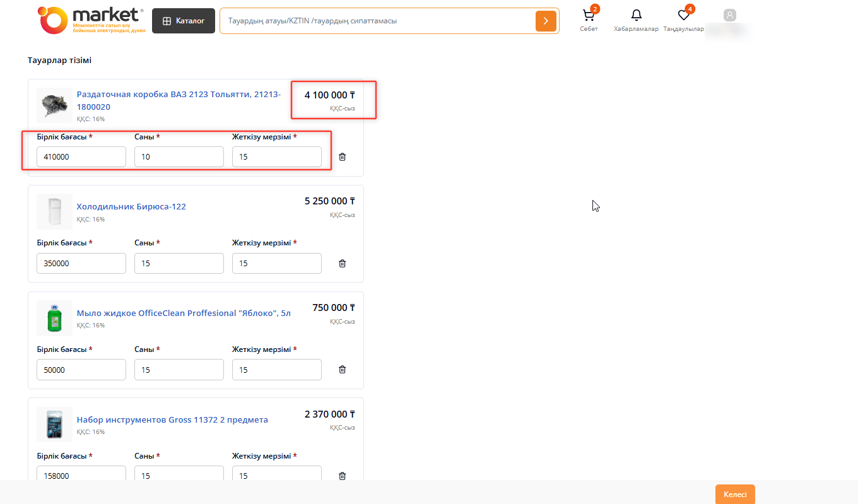Click the green liquid soap thumbnail

click(54, 317)
